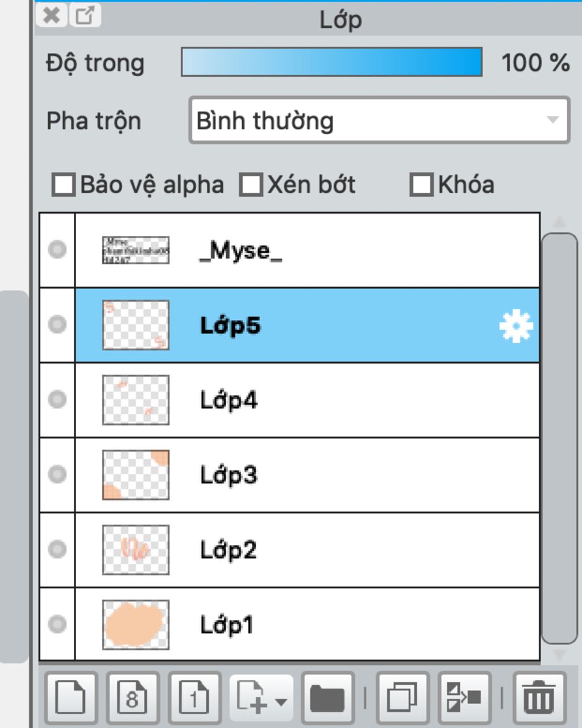
Task: Open the Pha trộn blend mode dropdown
Action: [379, 120]
